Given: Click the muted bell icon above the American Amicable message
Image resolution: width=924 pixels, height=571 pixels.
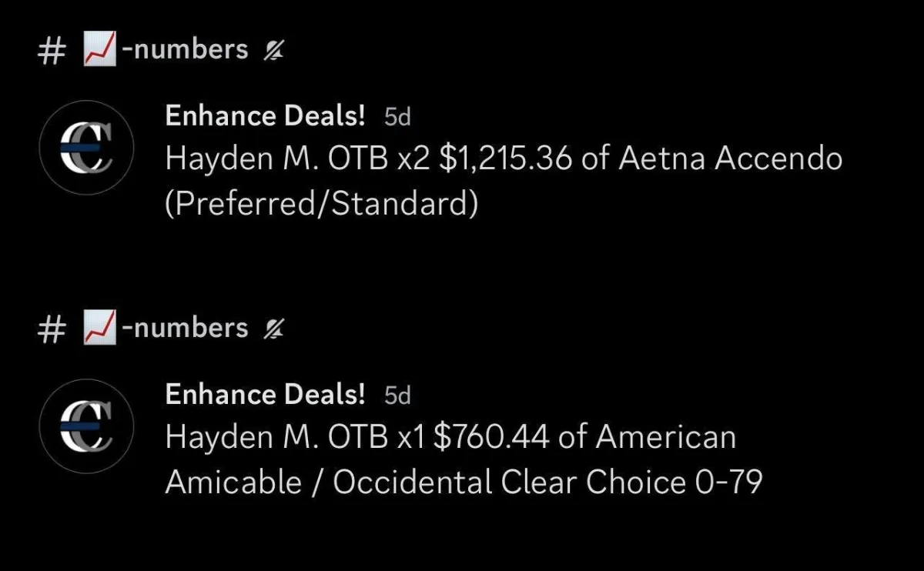Looking at the screenshot, I should (x=273, y=330).
